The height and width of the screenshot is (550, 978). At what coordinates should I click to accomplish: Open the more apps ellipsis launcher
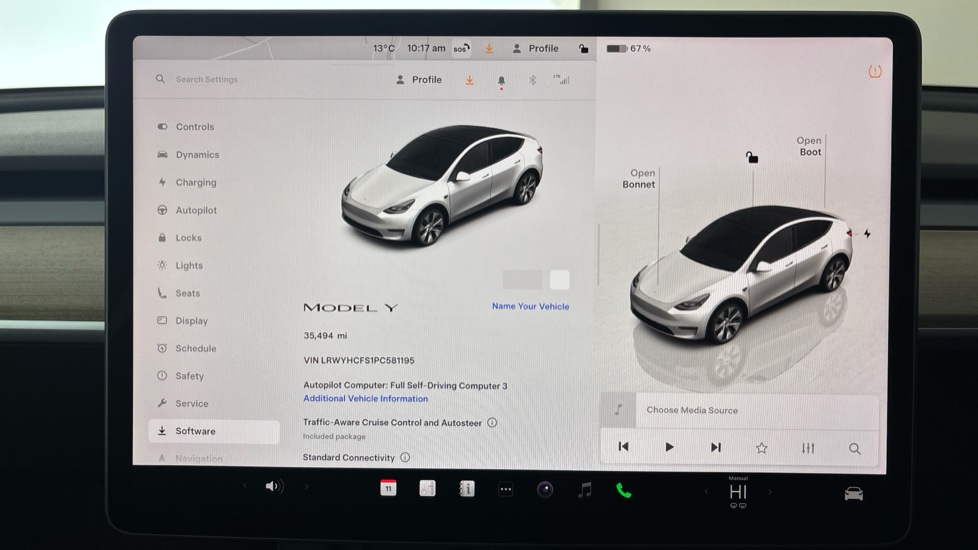(506, 490)
